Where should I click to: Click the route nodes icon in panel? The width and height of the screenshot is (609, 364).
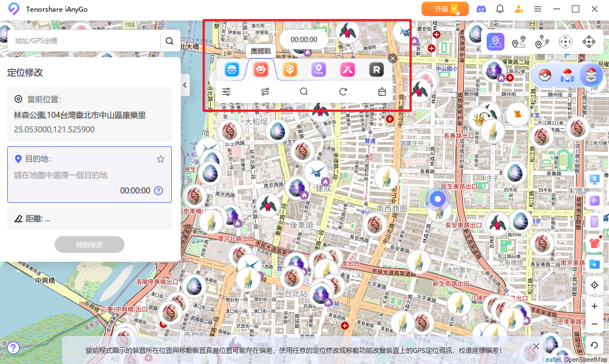pyautogui.click(x=265, y=92)
